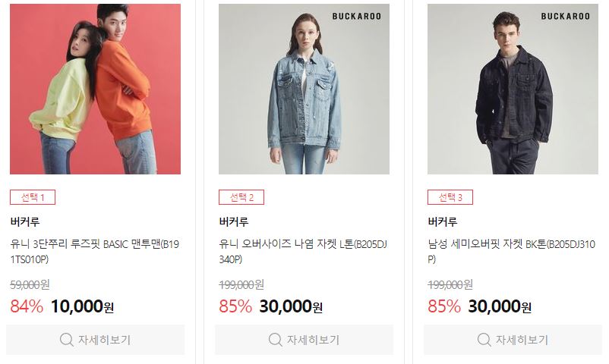Screen dimensions: 609x364
Task: Open the 유니 오버사이즈 나염 자켓 L톤 title
Action: coord(303,252)
